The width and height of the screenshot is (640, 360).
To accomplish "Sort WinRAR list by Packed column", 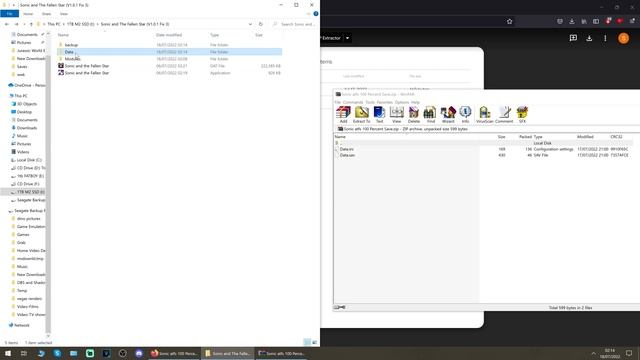I will coord(525,137).
